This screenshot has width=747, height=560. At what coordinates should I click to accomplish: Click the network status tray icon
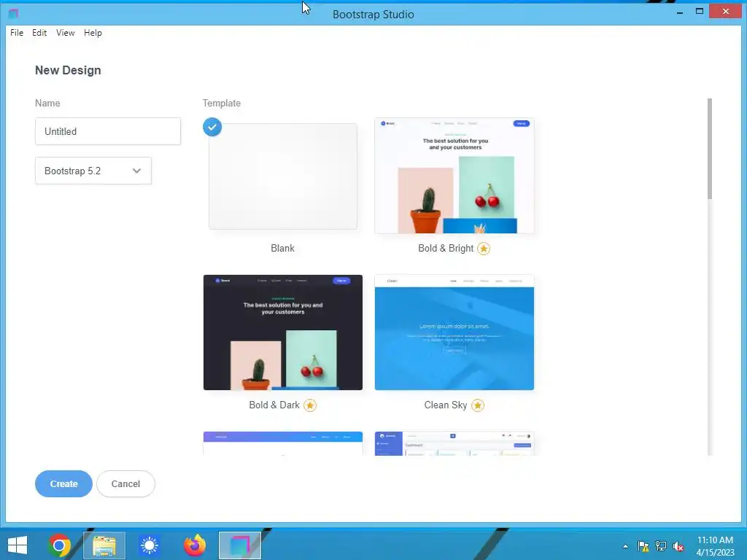click(661, 546)
